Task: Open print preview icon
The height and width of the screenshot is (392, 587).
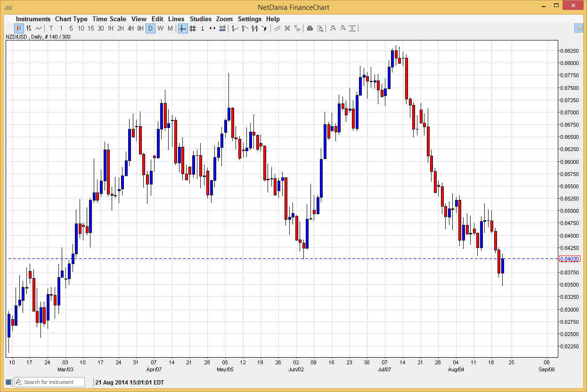Action: coord(320,28)
